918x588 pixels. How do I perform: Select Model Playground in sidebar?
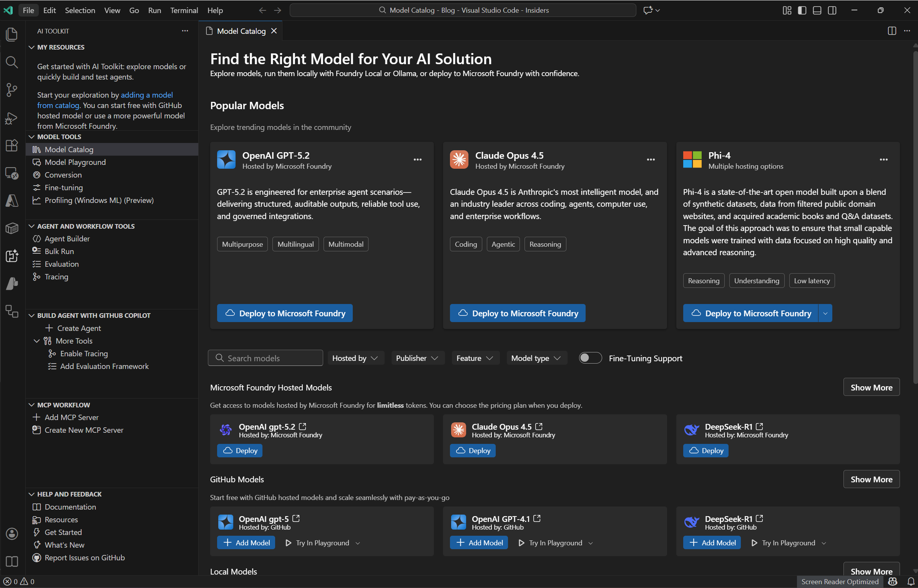[75, 162]
